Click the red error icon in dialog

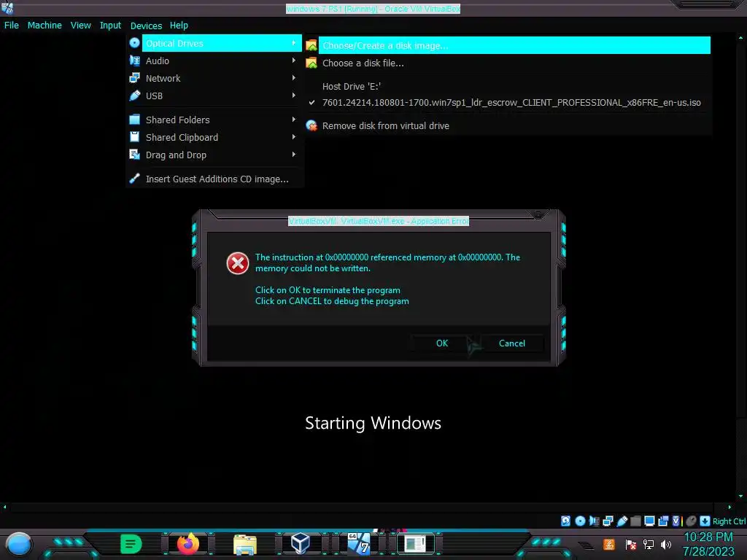(237, 262)
